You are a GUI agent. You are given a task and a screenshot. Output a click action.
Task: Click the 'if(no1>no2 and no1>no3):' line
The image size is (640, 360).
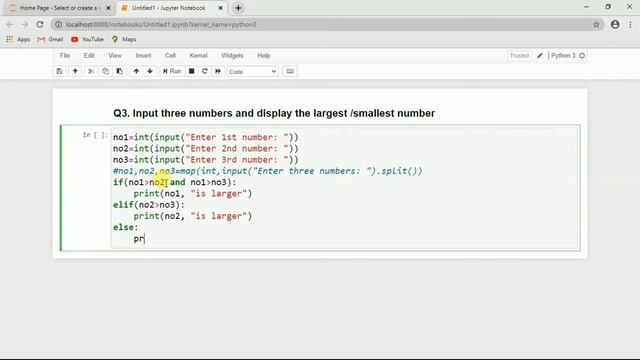click(x=175, y=182)
